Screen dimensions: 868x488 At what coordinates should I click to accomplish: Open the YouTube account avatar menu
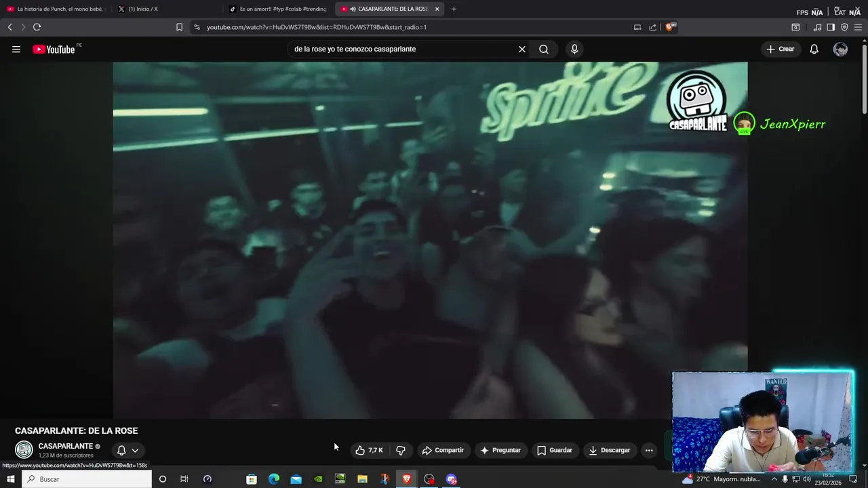click(840, 49)
